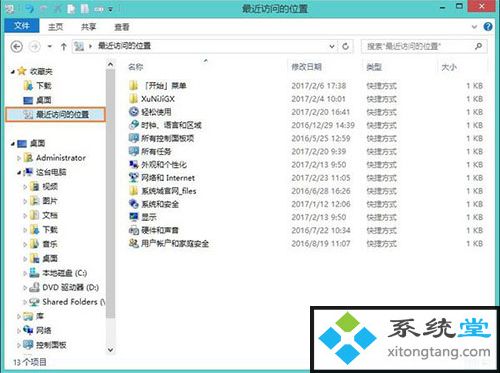
Task: Open the address bar history dropdown
Action: (x=332, y=46)
